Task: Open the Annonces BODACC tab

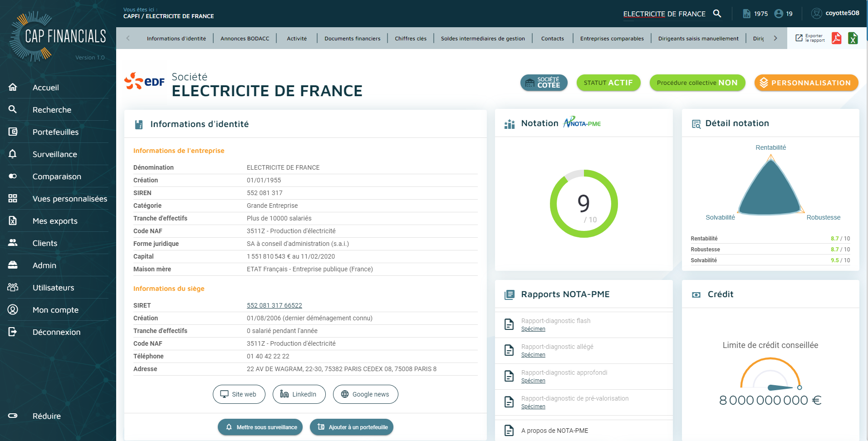Action: coord(245,39)
